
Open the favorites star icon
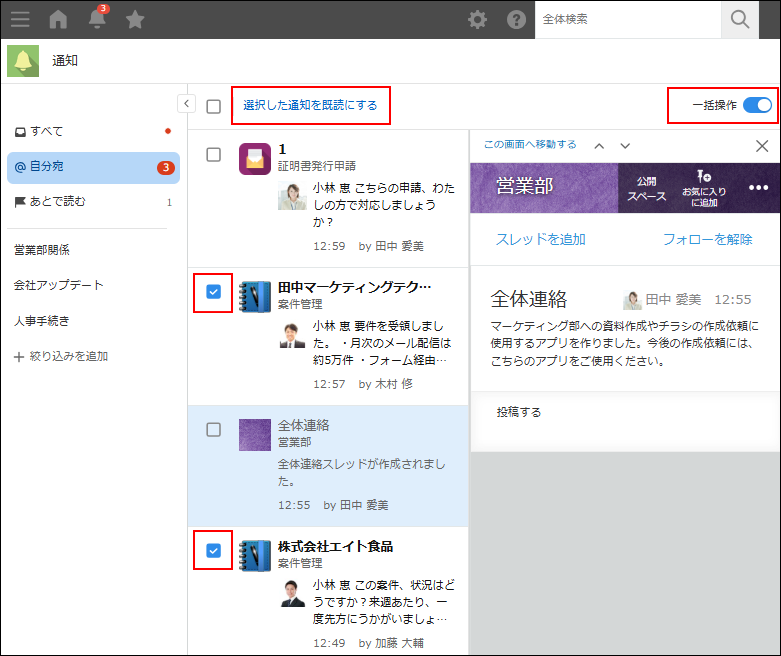135,20
